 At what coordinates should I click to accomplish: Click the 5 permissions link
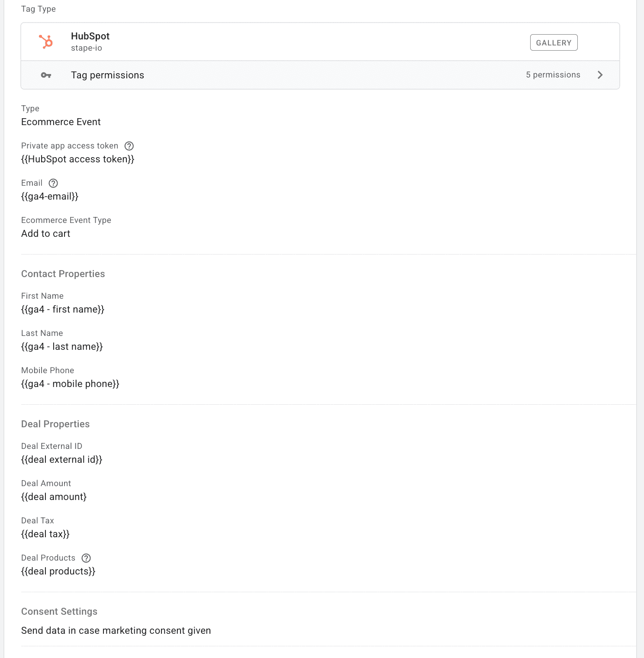[553, 74]
